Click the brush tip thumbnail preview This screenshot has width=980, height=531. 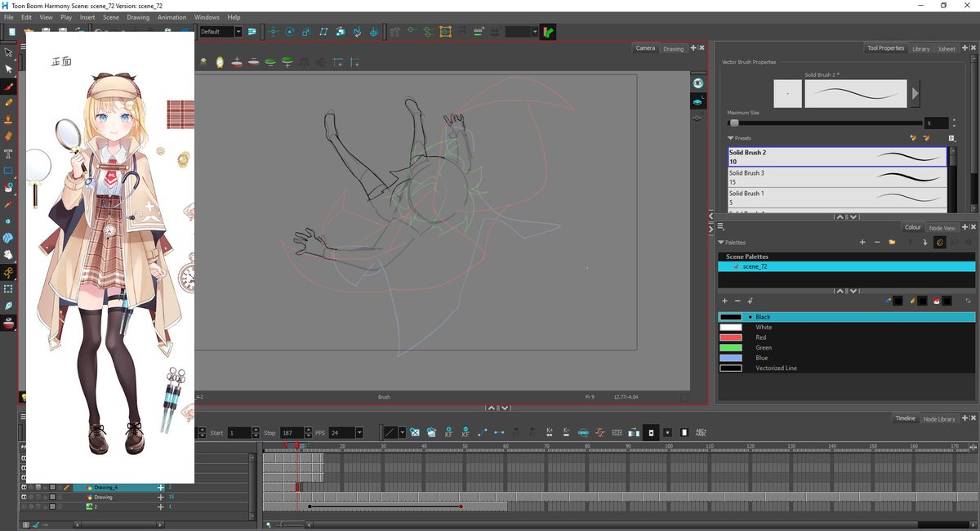[x=788, y=94]
